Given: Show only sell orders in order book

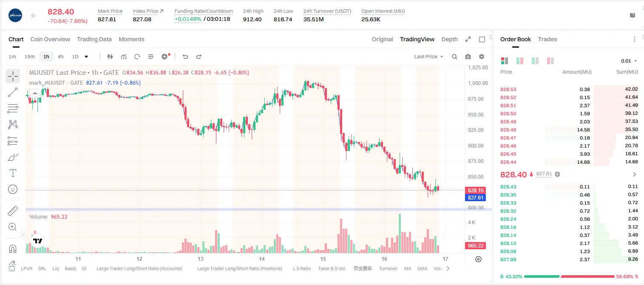Looking at the screenshot, I should point(550,61).
